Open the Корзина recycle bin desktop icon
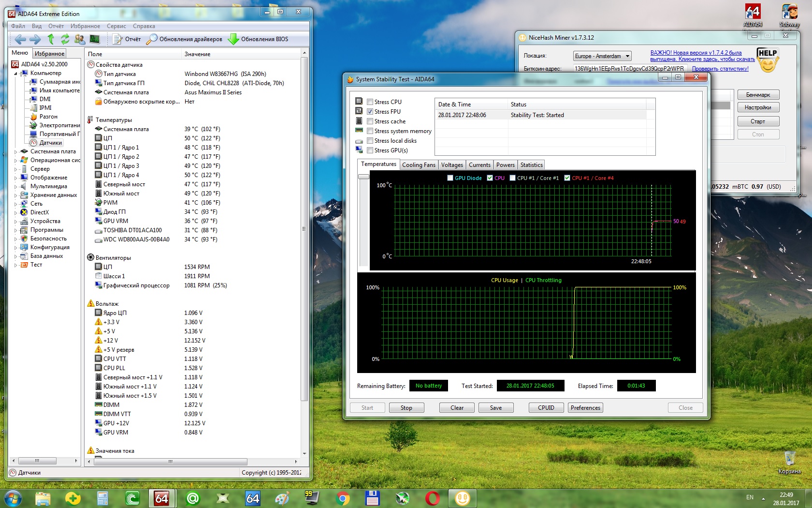Viewport: 812px width, 508px height. tap(790, 463)
